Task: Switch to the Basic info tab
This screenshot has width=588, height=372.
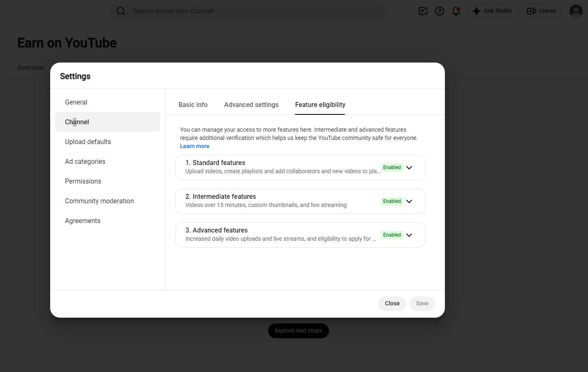Action: pyautogui.click(x=193, y=105)
